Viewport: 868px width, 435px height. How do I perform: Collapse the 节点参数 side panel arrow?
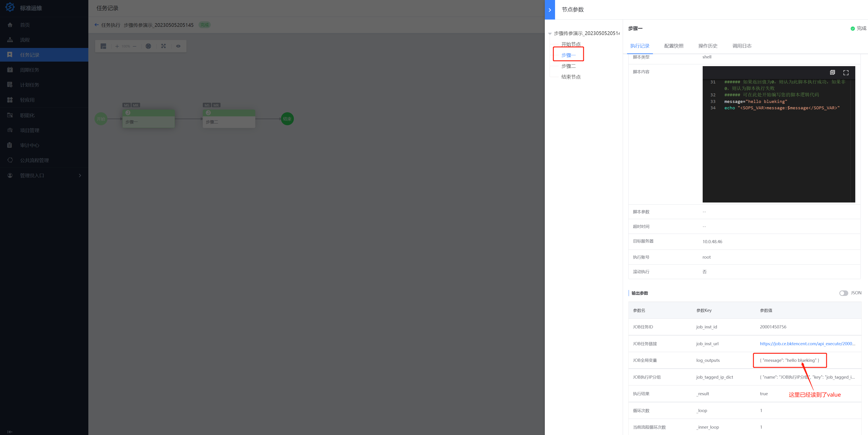click(550, 10)
